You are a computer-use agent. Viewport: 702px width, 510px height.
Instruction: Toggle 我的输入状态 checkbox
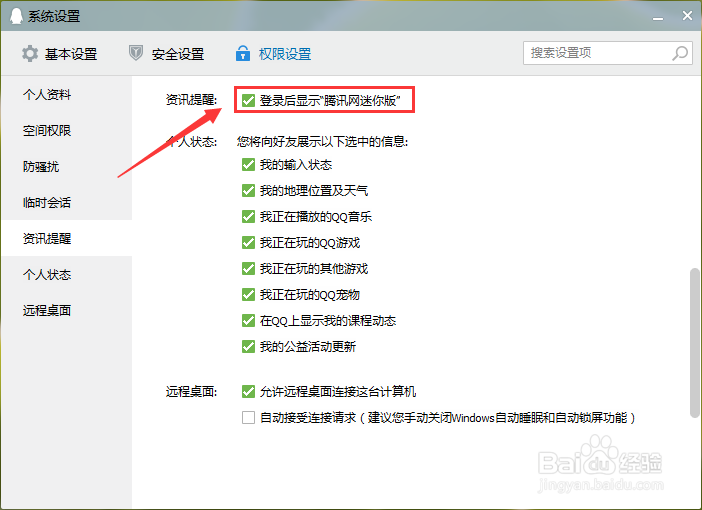(248, 165)
